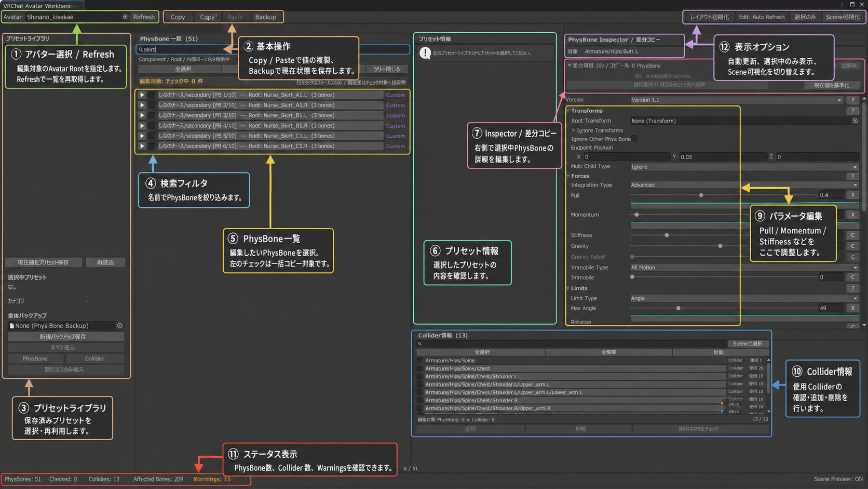Click the C button next to Immobile
This screenshot has width=868, height=489.
pos(852,277)
